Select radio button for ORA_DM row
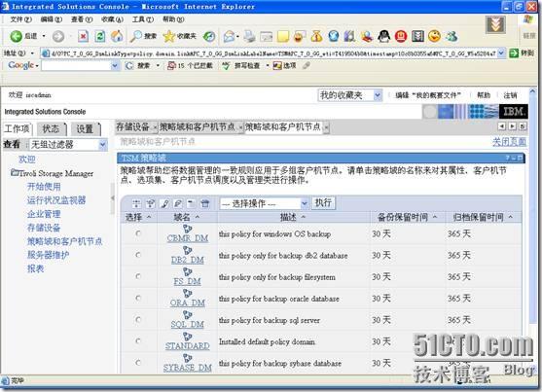The image size is (542, 392). (138, 298)
